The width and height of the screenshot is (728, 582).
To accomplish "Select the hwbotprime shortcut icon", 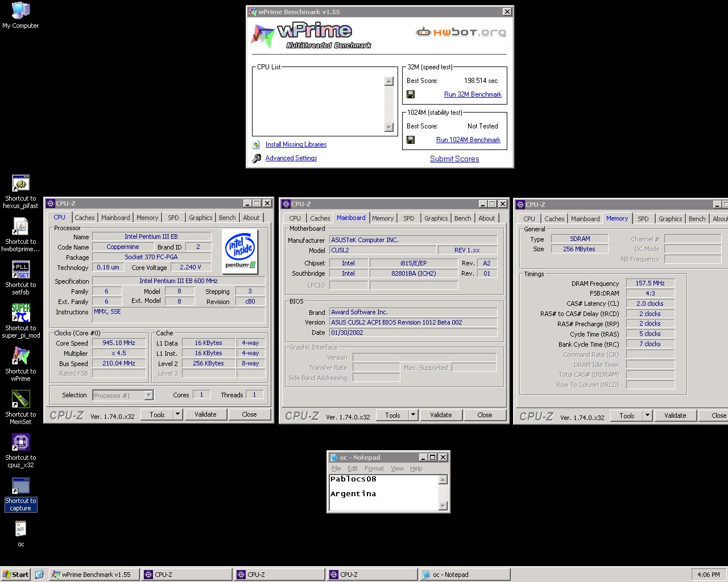I will click(x=20, y=227).
